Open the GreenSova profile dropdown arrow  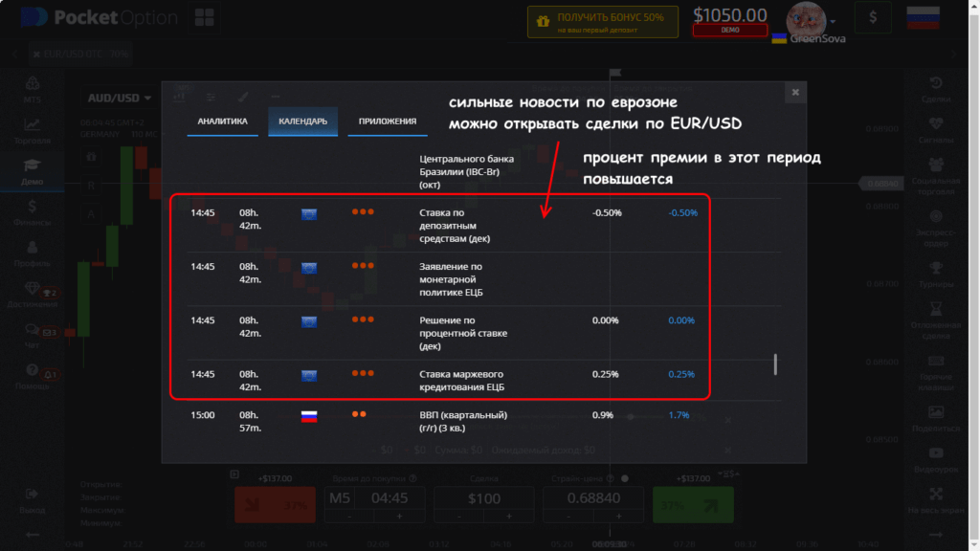834,21
